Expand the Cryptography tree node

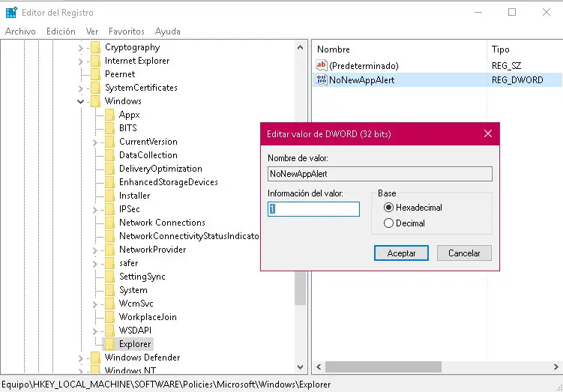(80, 48)
